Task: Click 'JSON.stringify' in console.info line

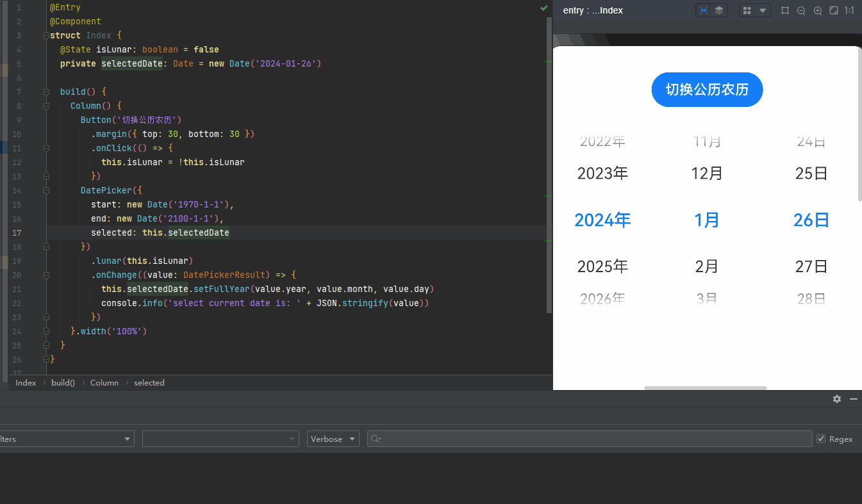Action: coord(352,303)
